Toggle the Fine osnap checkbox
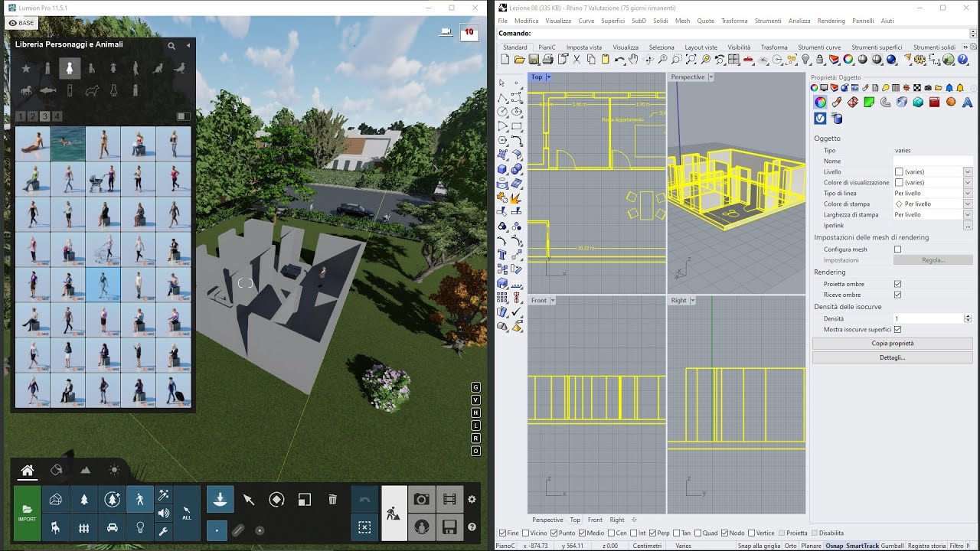This screenshot has height=551, width=980. pos(502,533)
